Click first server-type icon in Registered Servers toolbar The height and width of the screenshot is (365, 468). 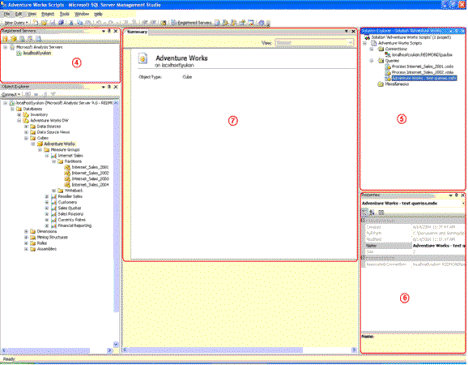pos(5,39)
